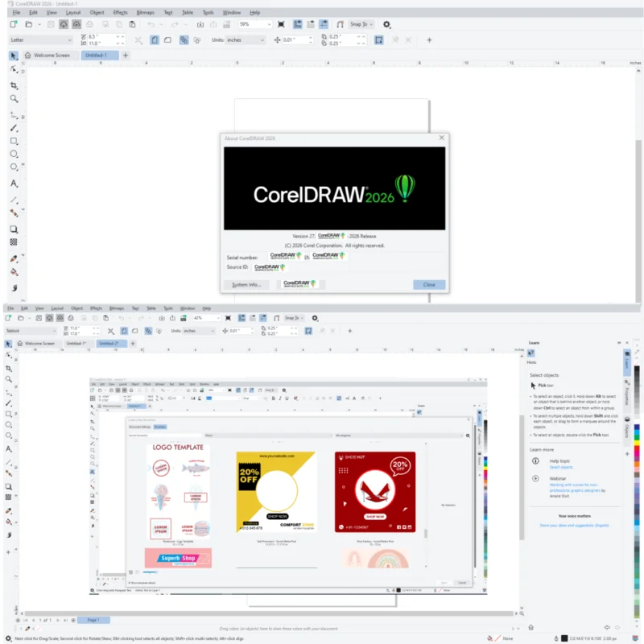644x644 pixels.
Task: Close the About CorelDRAW dialog
Action: [x=429, y=284]
